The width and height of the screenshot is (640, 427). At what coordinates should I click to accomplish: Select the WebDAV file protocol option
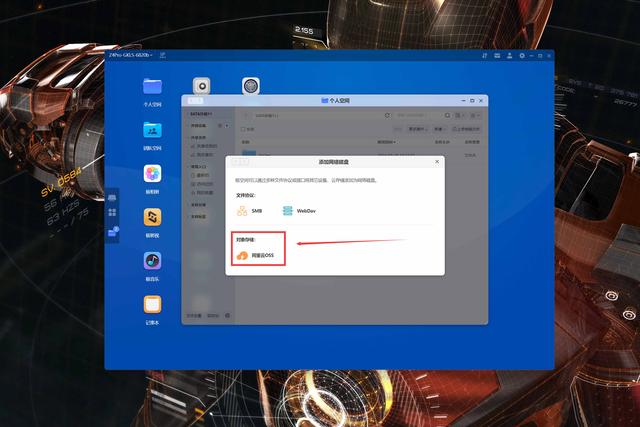[299, 211]
